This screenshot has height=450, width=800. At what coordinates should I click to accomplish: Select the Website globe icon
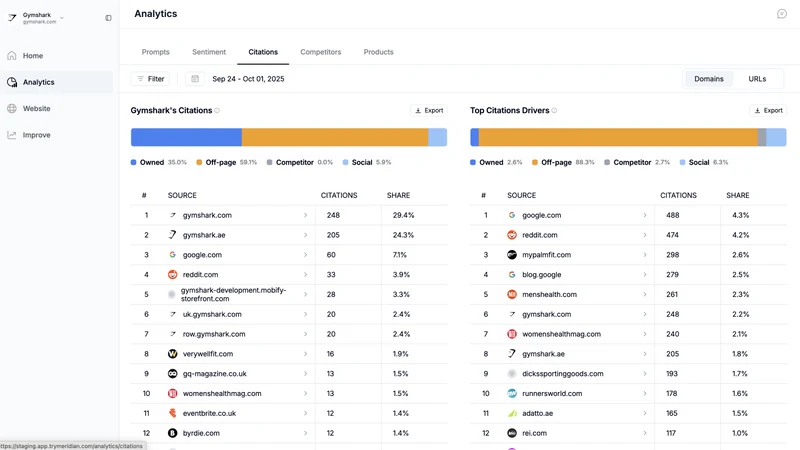(x=12, y=109)
